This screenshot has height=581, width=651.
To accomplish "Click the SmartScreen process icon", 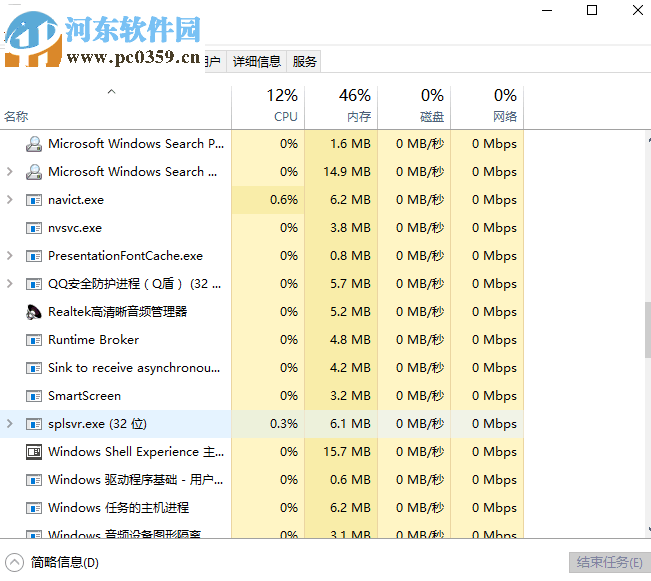I will pyautogui.click(x=34, y=396).
